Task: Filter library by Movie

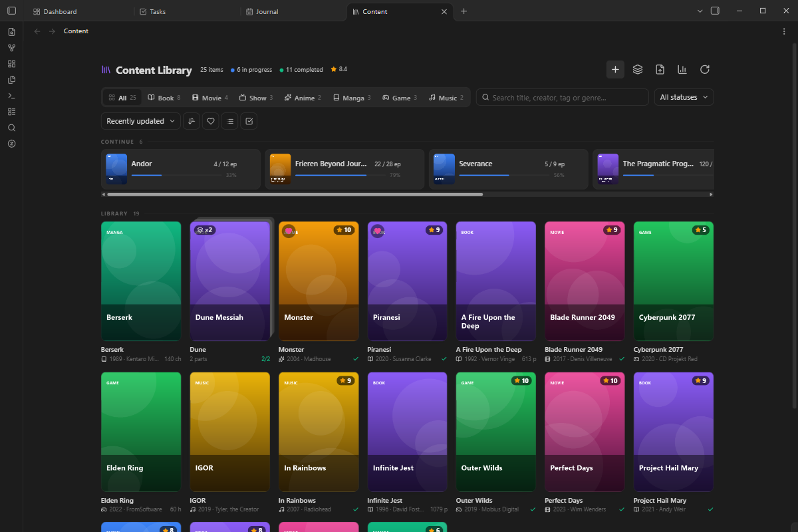Action: point(210,98)
